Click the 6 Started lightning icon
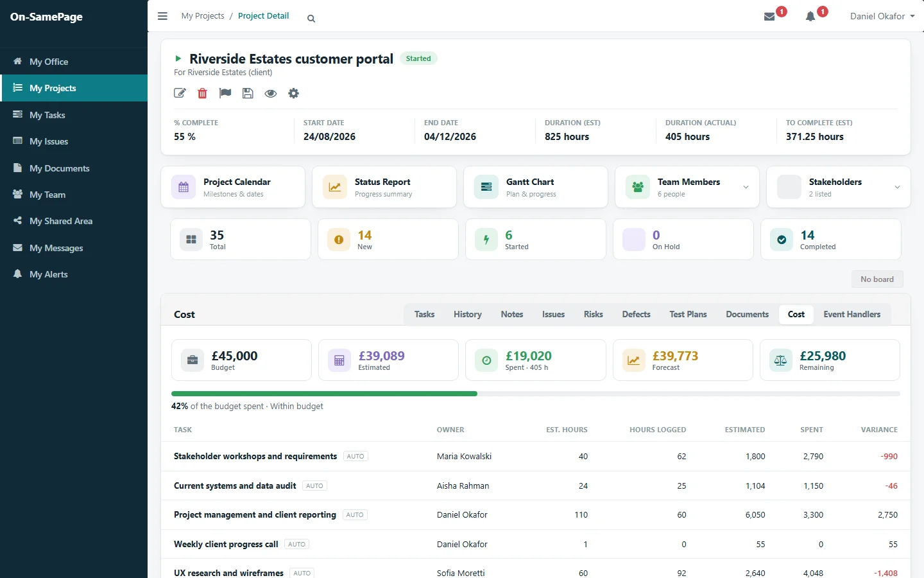Viewport: 924px width, 578px height. 486,240
